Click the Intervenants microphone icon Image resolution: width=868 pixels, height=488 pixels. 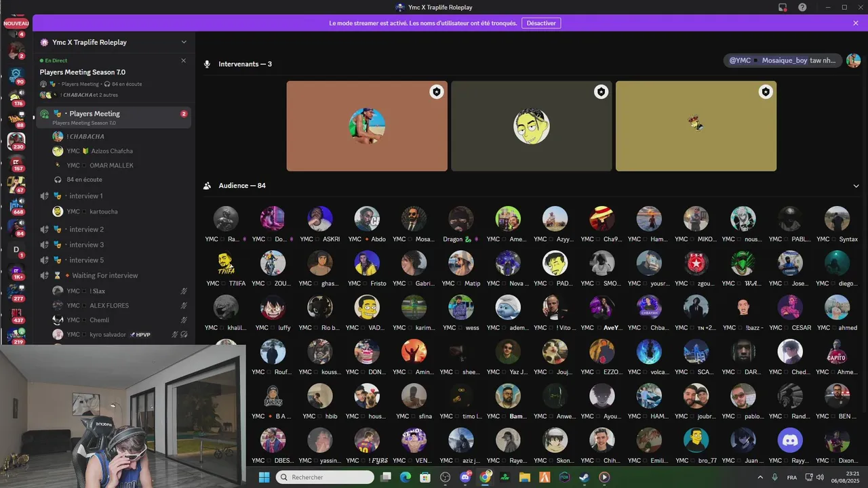pyautogui.click(x=208, y=64)
